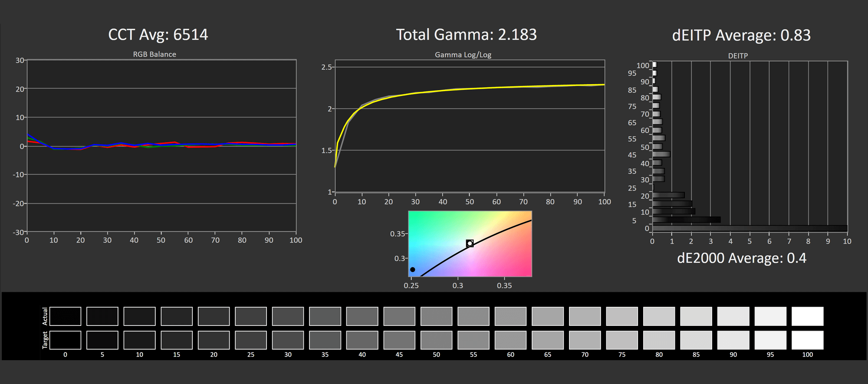Select the dEITP Average: 0.83 readout
The height and width of the screenshot is (384, 868).
pyautogui.click(x=741, y=35)
